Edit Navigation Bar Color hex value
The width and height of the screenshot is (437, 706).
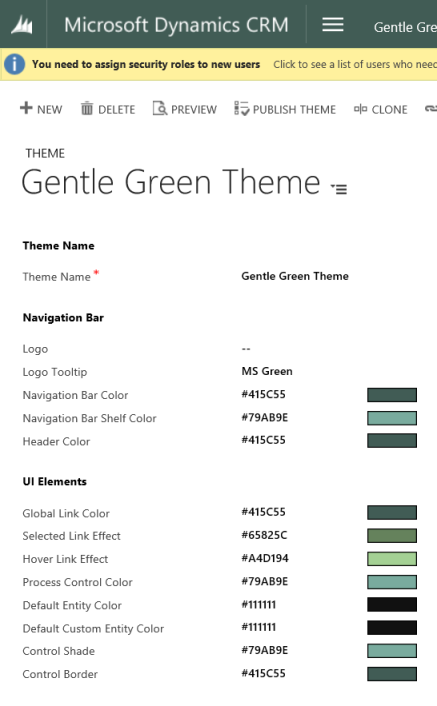click(x=264, y=394)
